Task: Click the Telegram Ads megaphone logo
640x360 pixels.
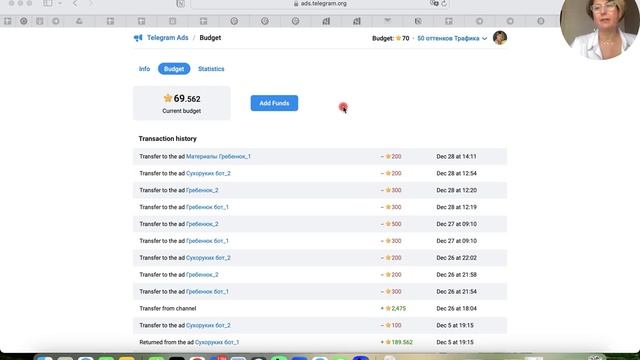Action: [x=138, y=38]
